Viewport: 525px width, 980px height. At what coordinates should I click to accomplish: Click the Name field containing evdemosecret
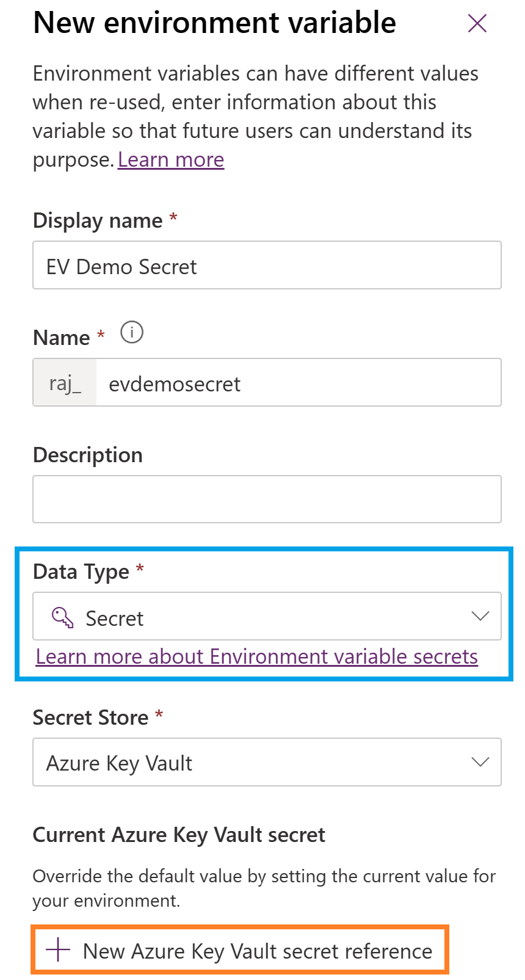coord(298,383)
